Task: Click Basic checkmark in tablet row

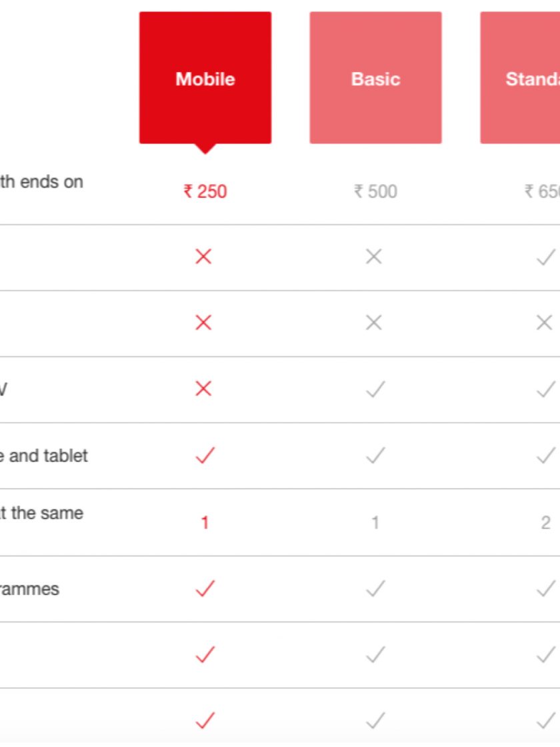Action: point(375,456)
